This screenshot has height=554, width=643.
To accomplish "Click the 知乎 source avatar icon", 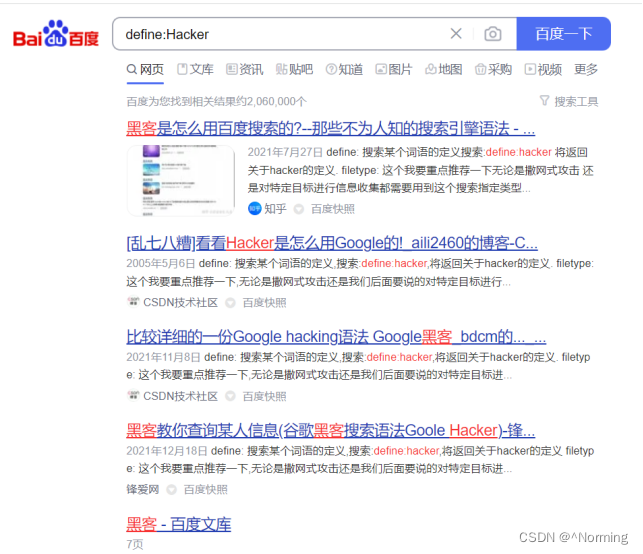I will coord(255,209).
